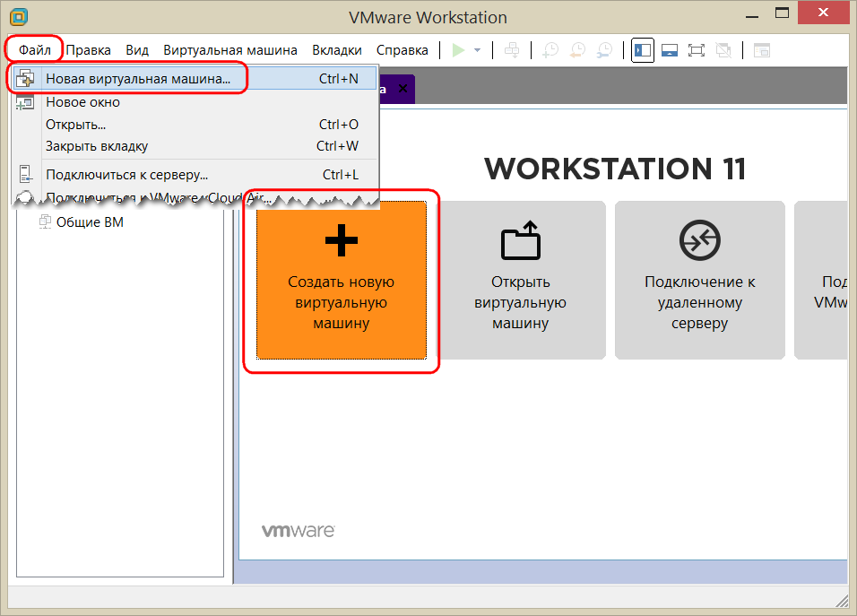Click take snapshot clock-plus icon

pyautogui.click(x=550, y=50)
